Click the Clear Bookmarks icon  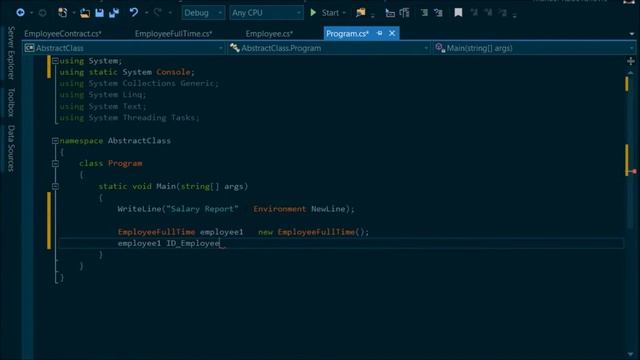pos(503,13)
